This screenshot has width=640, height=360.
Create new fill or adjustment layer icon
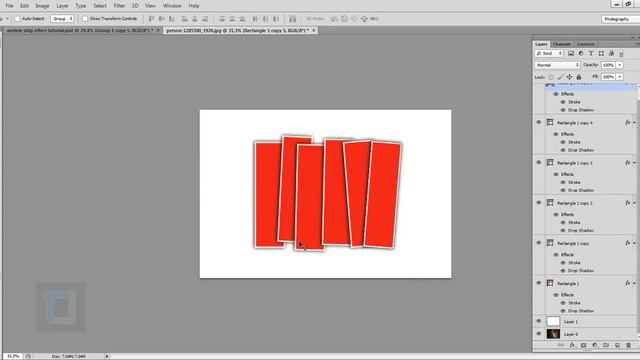pyautogui.click(x=595, y=345)
